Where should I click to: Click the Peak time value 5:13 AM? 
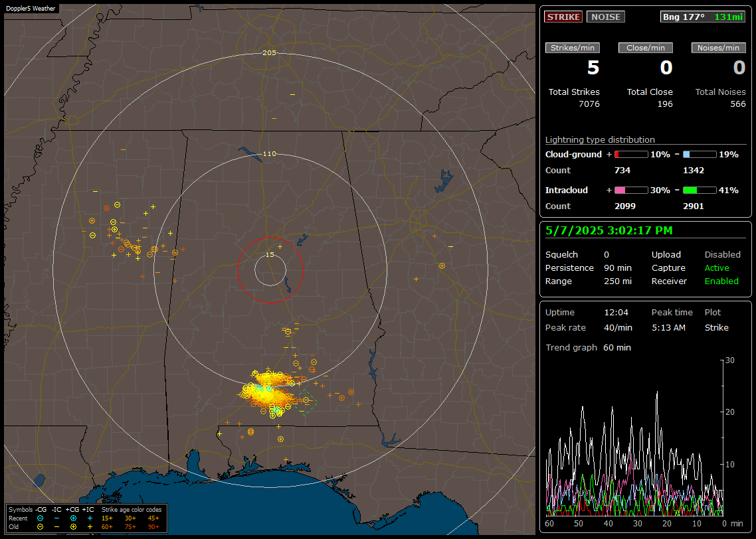[x=668, y=327]
